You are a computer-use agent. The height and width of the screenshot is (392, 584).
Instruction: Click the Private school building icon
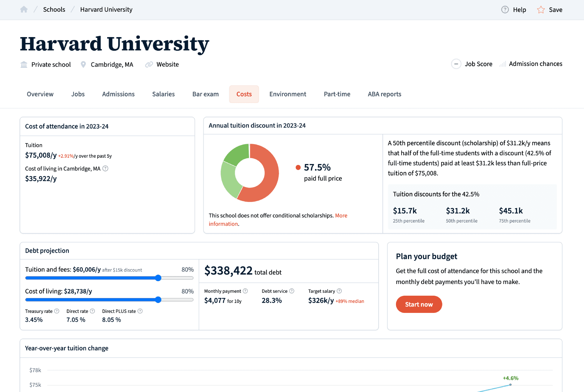(x=24, y=65)
